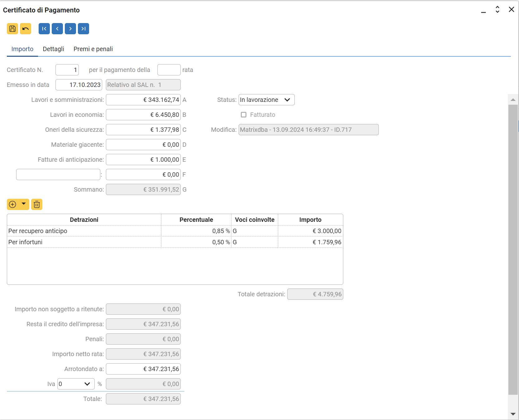Select the Per infortuni deduction row
Viewport: 519px width, 420px height.
coord(84,242)
